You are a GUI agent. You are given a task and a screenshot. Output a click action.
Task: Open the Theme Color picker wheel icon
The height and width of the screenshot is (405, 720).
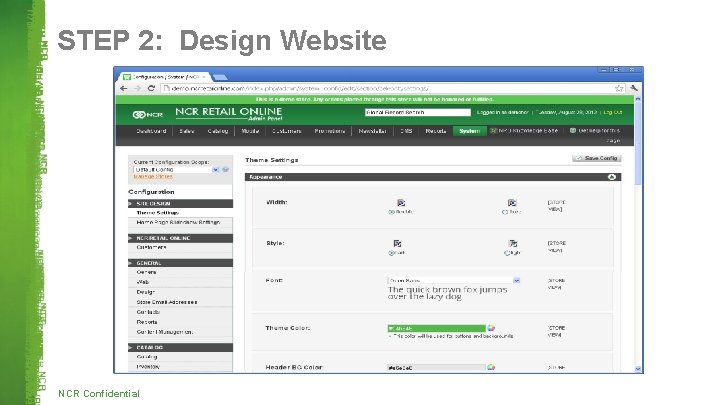[491, 328]
